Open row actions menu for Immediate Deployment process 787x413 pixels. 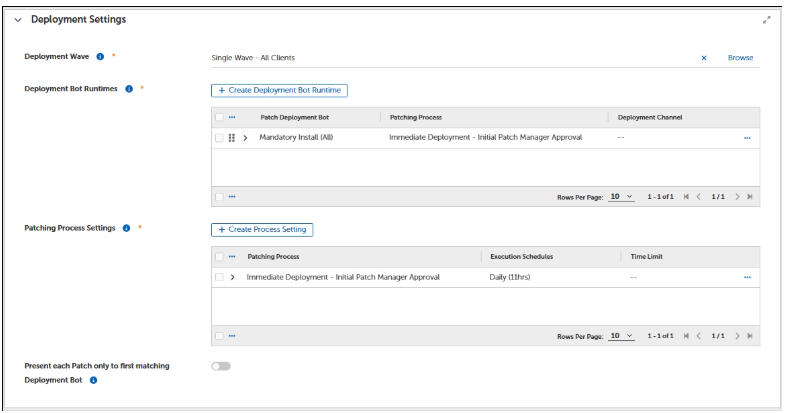point(746,276)
